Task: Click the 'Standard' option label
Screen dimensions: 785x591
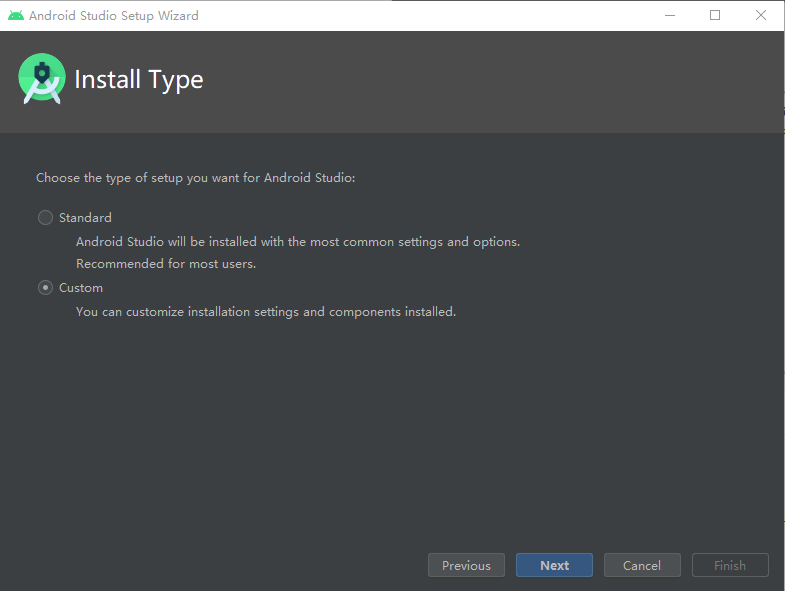Action: coord(85,217)
